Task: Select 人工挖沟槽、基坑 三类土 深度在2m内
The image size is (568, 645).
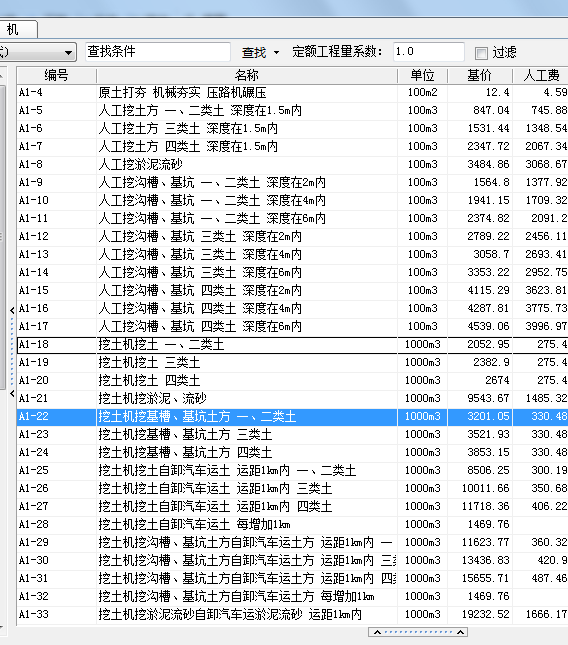Action: pos(200,237)
